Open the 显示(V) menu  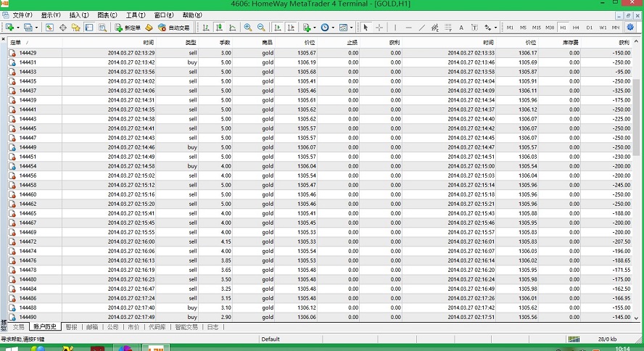pyautogui.click(x=51, y=15)
